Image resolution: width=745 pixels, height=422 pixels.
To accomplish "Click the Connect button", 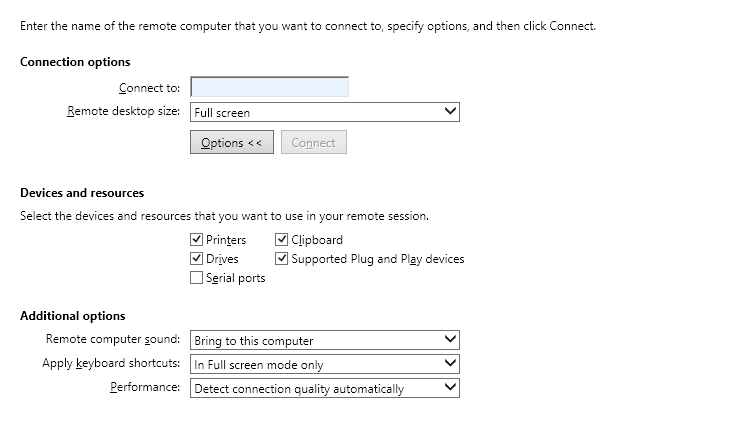I will click(x=314, y=142).
